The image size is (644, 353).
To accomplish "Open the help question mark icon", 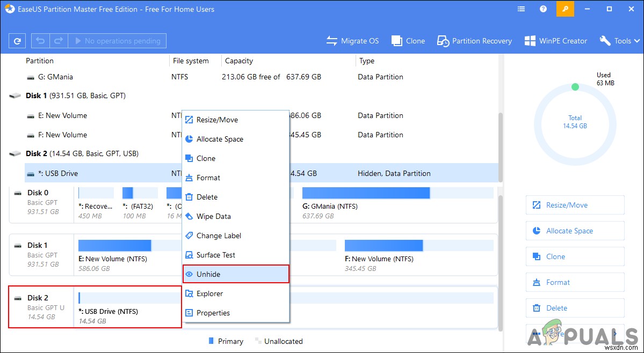I will tap(544, 9).
